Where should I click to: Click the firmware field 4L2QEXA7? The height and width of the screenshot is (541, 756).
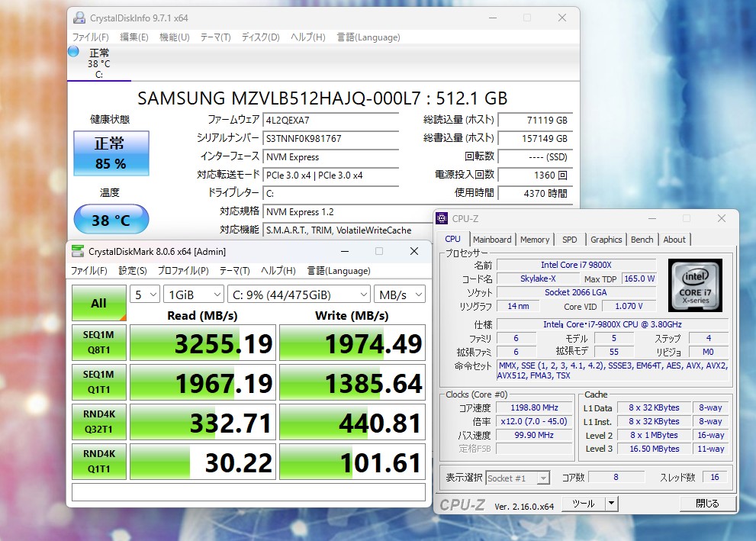pyautogui.click(x=331, y=120)
